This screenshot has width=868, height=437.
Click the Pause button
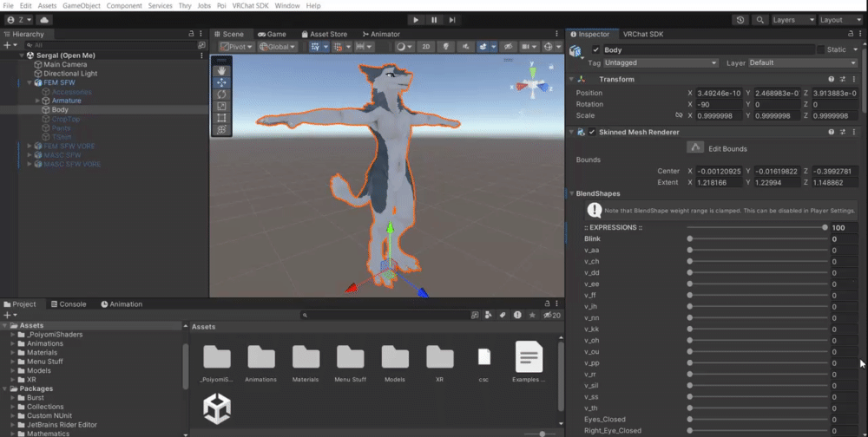point(434,20)
